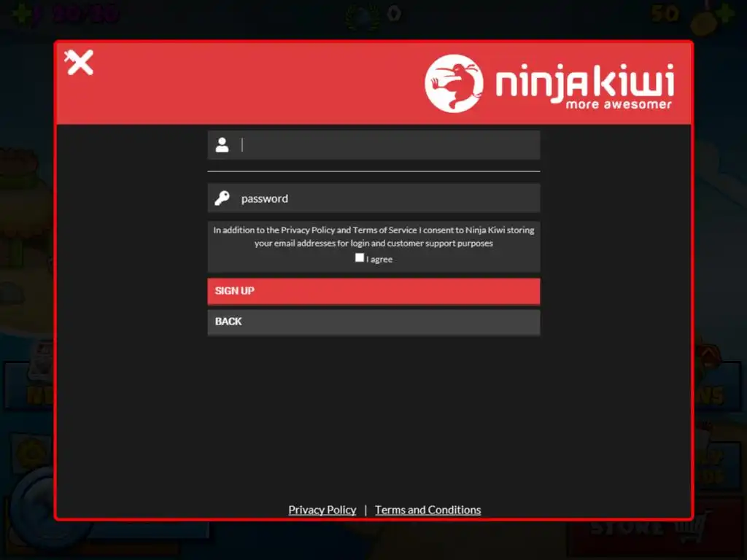Click the 'more awesomer' tagline text
Screen dimensions: 747x560
619,104
